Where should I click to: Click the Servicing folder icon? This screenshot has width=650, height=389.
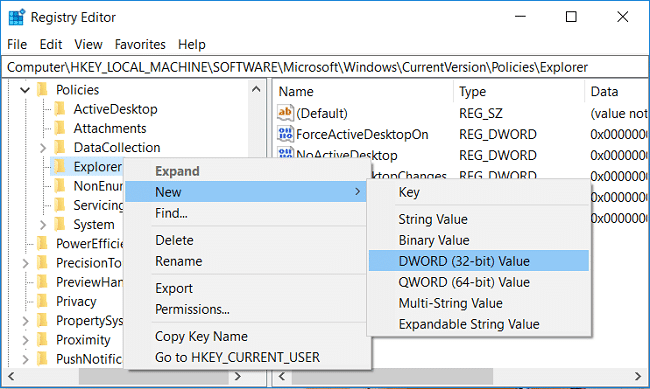(60, 205)
